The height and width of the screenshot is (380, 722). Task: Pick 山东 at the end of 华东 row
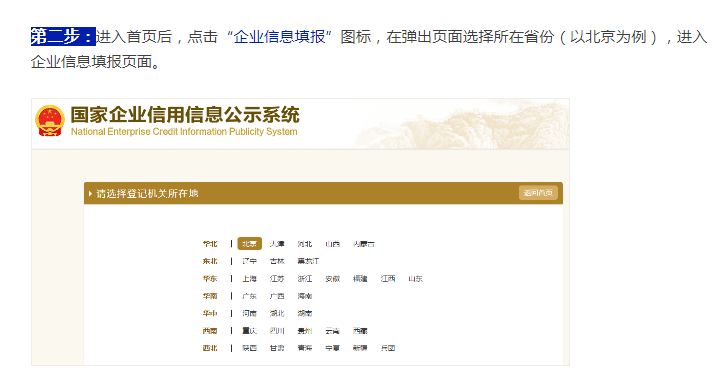pos(415,279)
